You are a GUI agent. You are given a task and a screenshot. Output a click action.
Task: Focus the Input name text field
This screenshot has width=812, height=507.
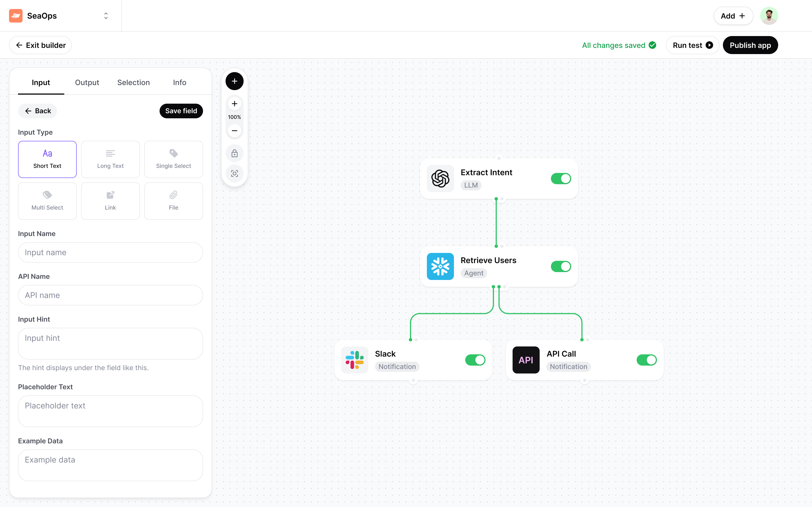coord(111,252)
